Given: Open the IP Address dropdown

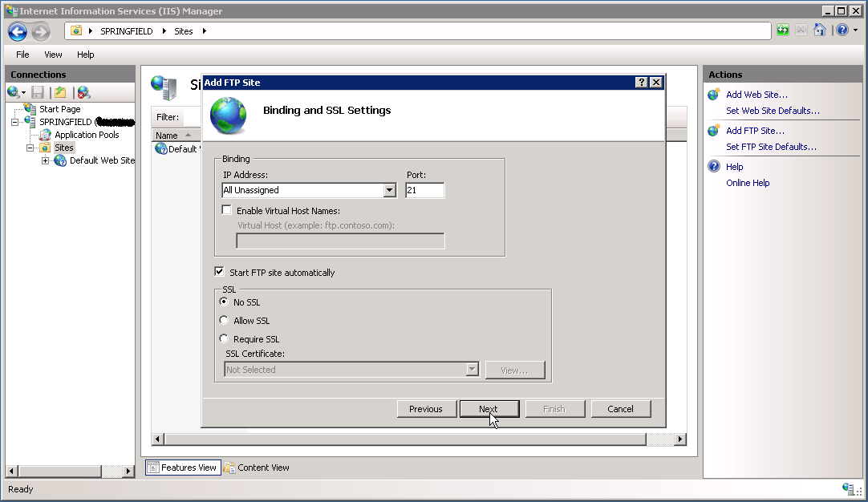Looking at the screenshot, I should [x=390, y=190].
